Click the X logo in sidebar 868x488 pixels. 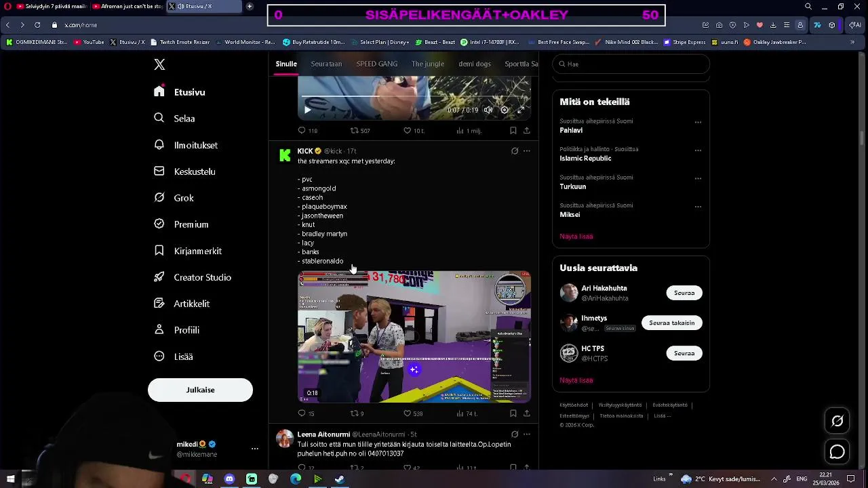159,64
